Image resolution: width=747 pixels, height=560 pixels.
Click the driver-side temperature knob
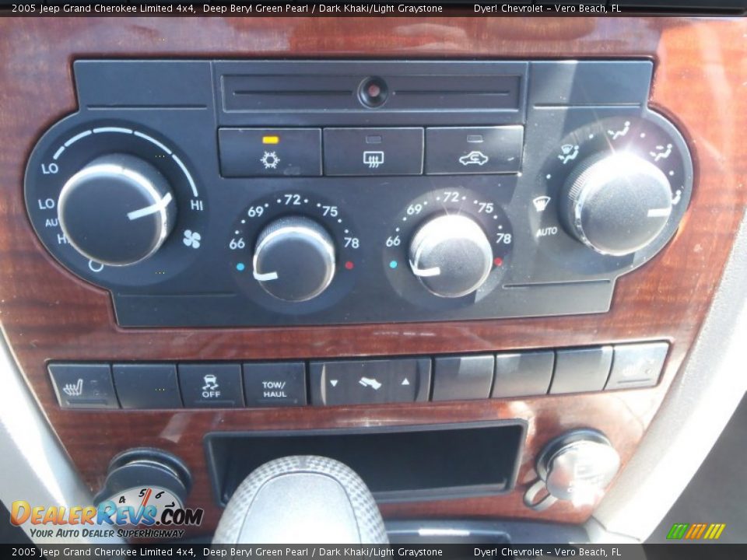click(x=294, y=258)
